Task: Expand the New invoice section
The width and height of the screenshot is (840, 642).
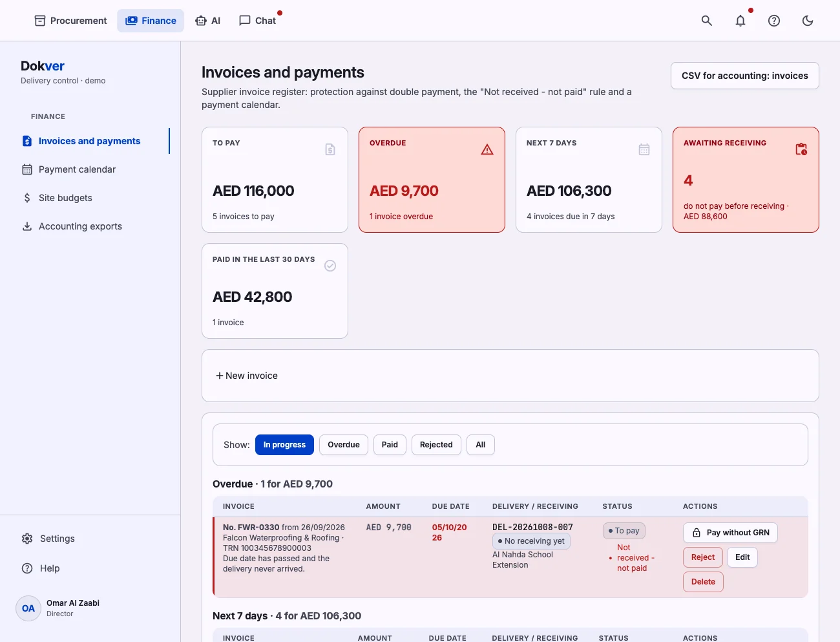Action: pyautogui.click(x=247, y=376)
